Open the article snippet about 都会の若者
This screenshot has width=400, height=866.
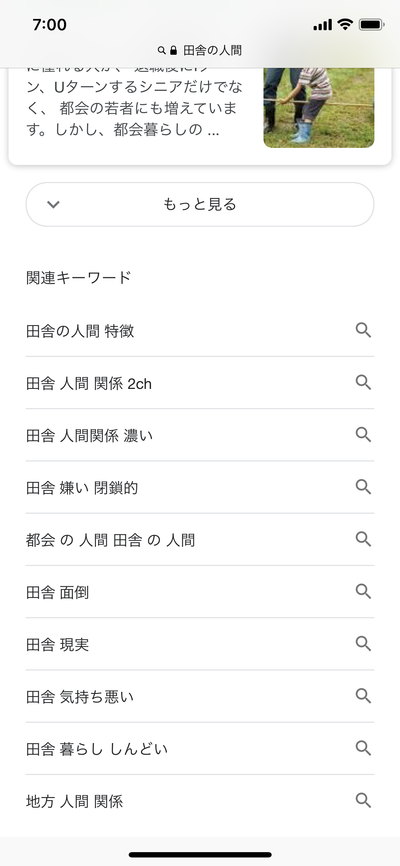[x=136, y=105]
